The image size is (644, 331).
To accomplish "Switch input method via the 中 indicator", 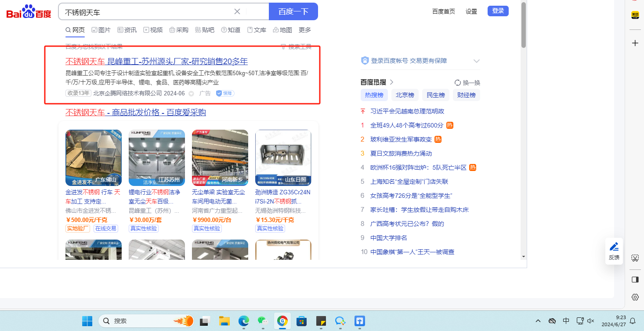I will [x=566, y=321].
